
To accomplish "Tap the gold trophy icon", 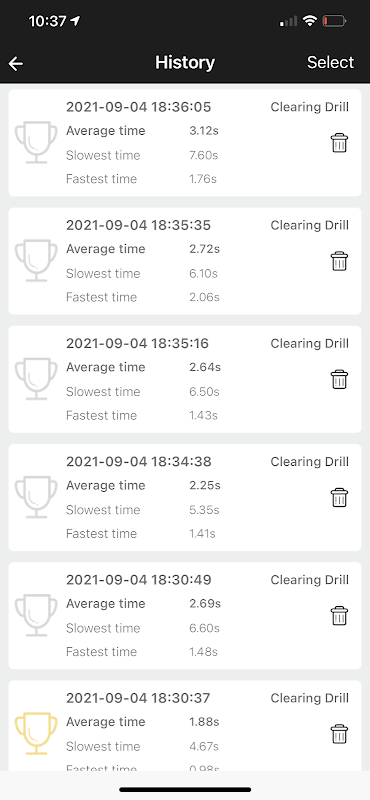I will click(36, 734).
